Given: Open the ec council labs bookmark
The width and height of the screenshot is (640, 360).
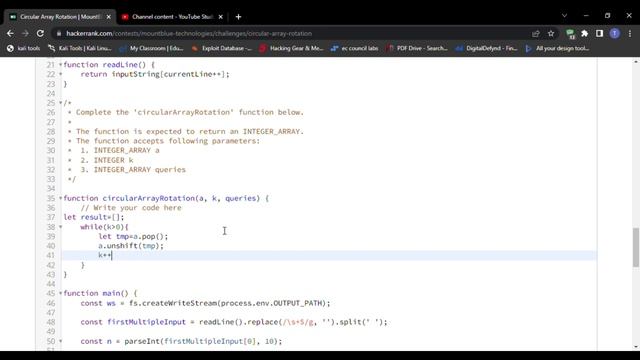Looking at the screenshot, I should pos(355,48).
